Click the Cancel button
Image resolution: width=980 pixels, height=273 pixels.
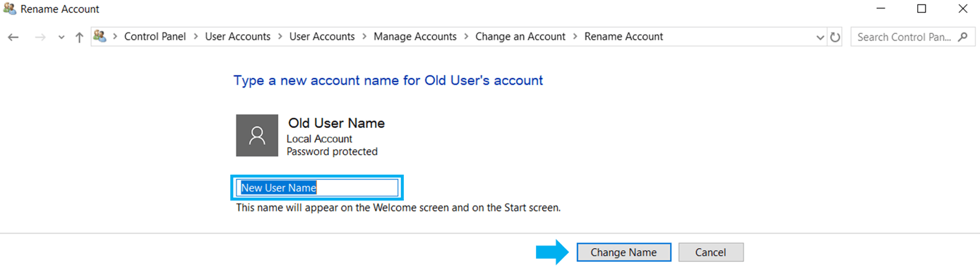pyautogui.click(x=711, y=252)
